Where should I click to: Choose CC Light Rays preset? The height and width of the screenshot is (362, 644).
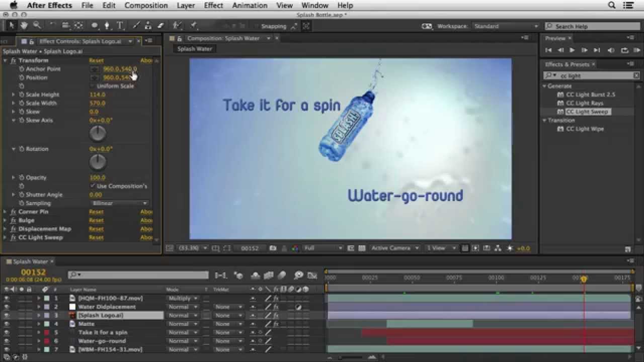585,103
